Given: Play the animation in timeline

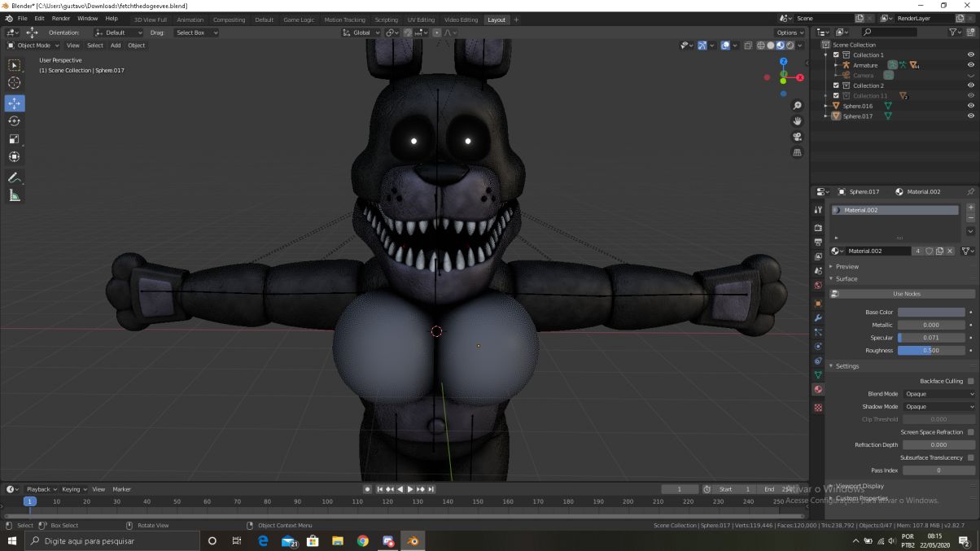Looking at the screenshot, I should [410, 489].
